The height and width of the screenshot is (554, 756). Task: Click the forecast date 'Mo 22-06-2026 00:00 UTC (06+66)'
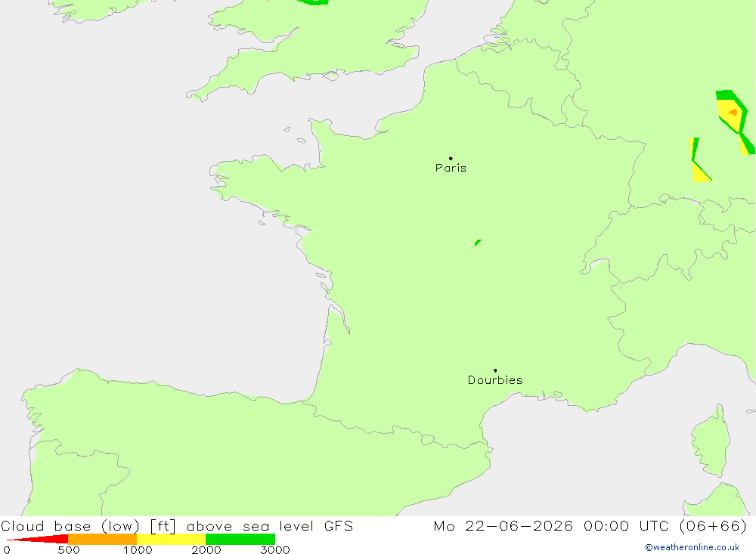pos(590,525)
